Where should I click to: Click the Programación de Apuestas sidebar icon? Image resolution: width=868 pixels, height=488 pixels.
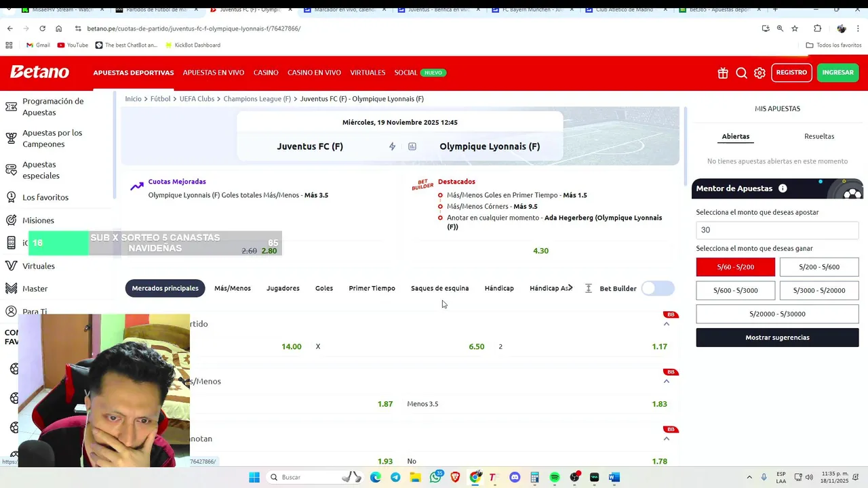coord(11,106)
